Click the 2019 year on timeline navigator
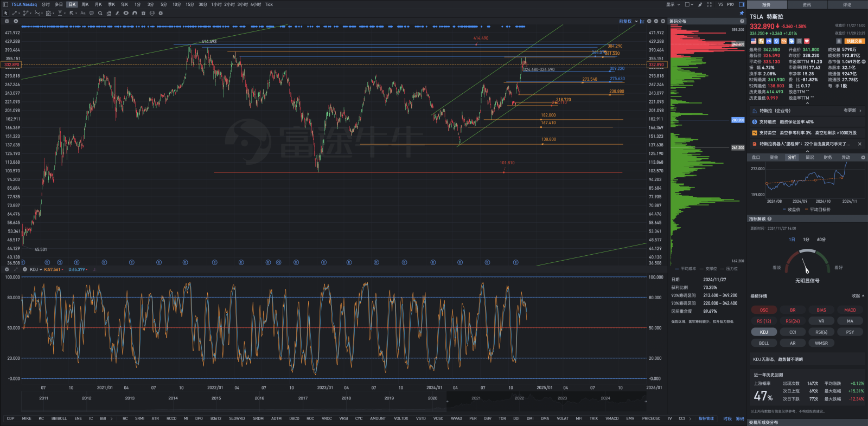 (389, 398)
